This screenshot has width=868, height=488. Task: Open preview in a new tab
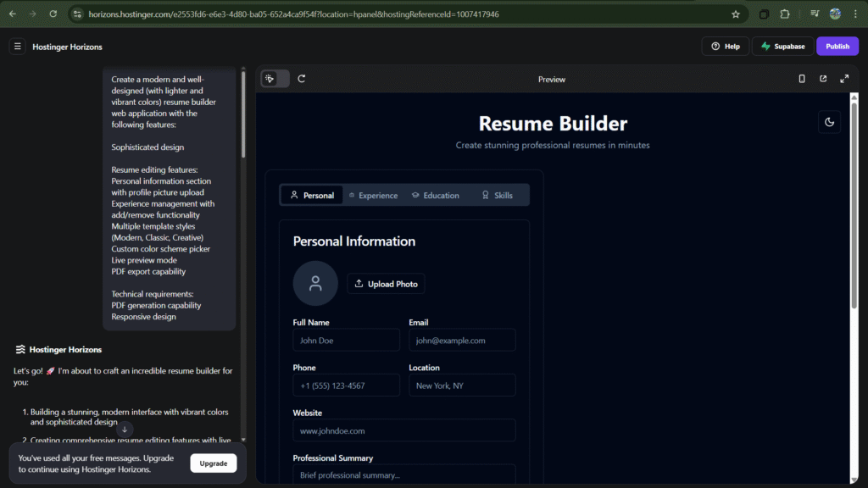823,79
